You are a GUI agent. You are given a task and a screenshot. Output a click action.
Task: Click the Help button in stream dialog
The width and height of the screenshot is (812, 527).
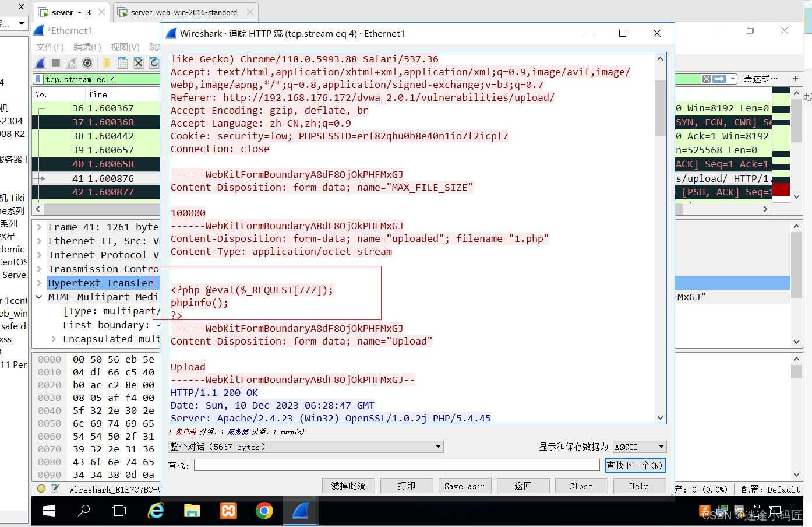640,486
